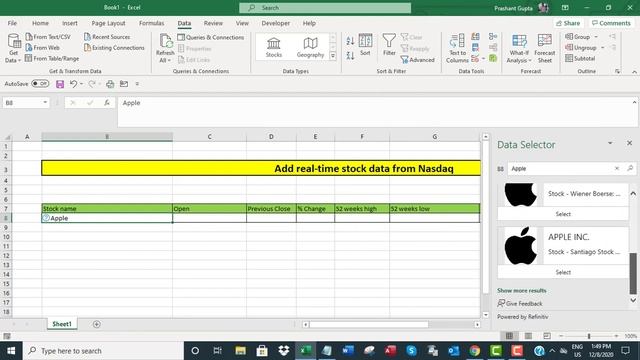
Task: Open the Sort dialog
Action: click(x=365, y=45)
